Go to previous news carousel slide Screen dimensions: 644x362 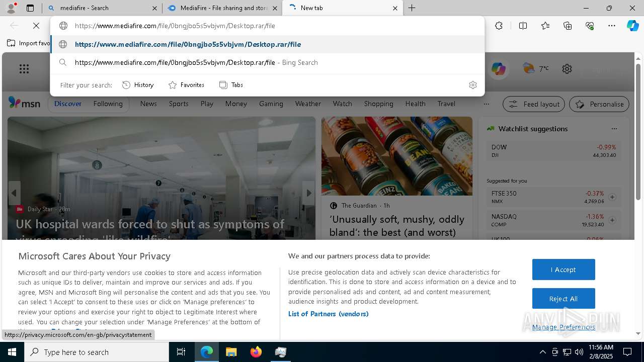14,193
